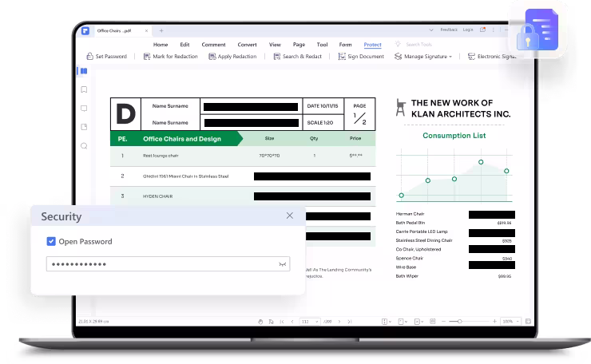Click the two-page view icon in status bar
Screen dimensions: 591x364
[433, 322]
